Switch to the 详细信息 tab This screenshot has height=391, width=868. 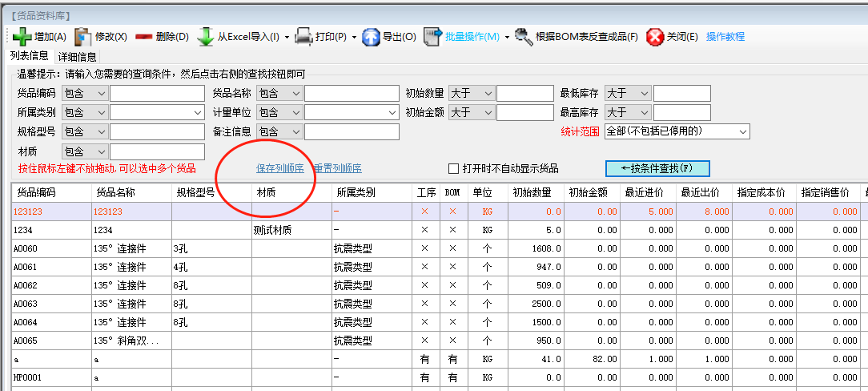[x=77, y=57]
